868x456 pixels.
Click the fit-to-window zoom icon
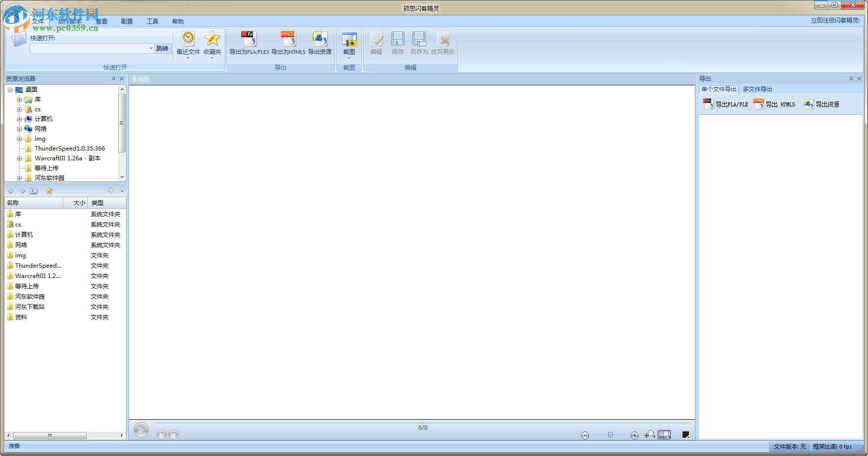pos(650,434)
